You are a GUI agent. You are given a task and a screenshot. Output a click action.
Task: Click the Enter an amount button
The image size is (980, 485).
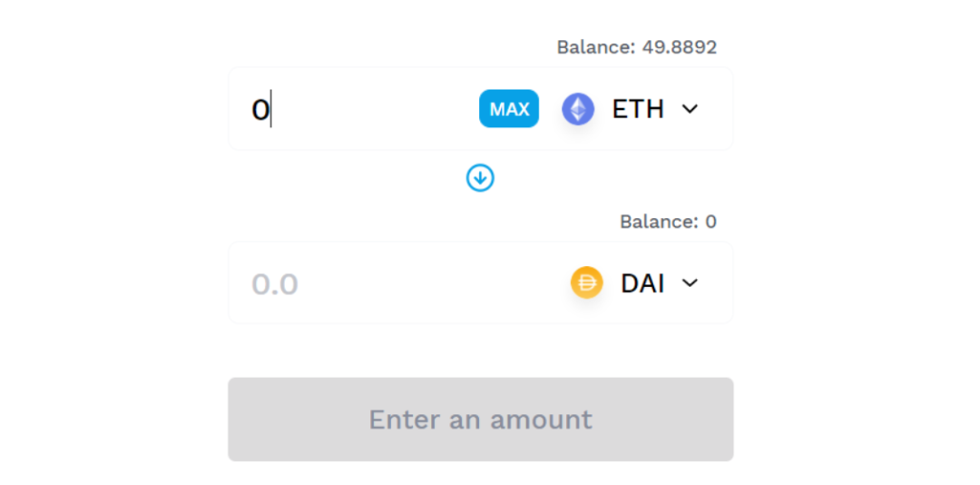point(481,420)
